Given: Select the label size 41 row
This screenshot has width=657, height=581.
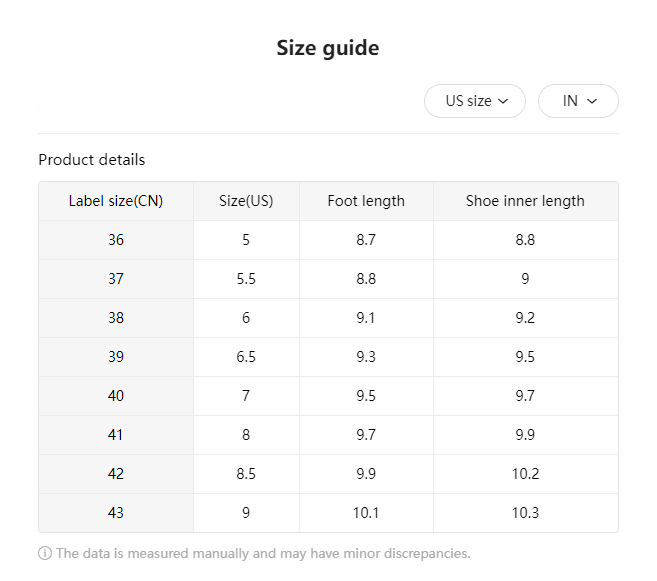Looking at the screenshot, I should pyautogui.click(x=116, y=435).
